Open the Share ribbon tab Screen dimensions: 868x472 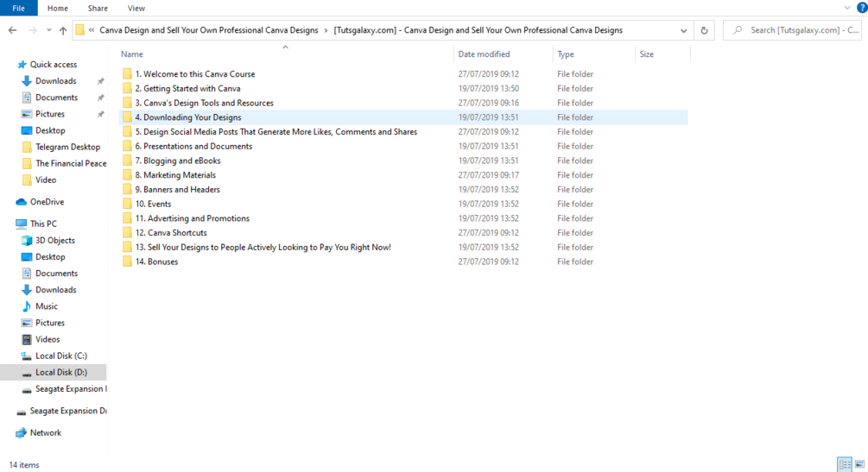click(x=98, y=9)
